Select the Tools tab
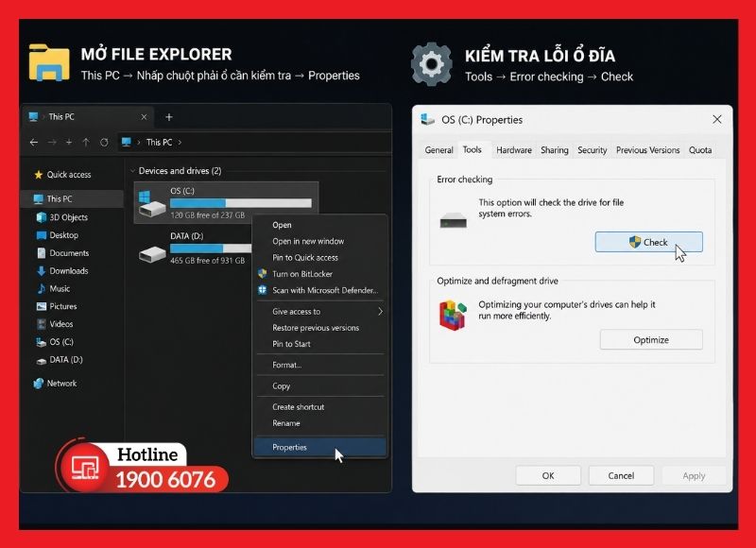 click(472, 149)
